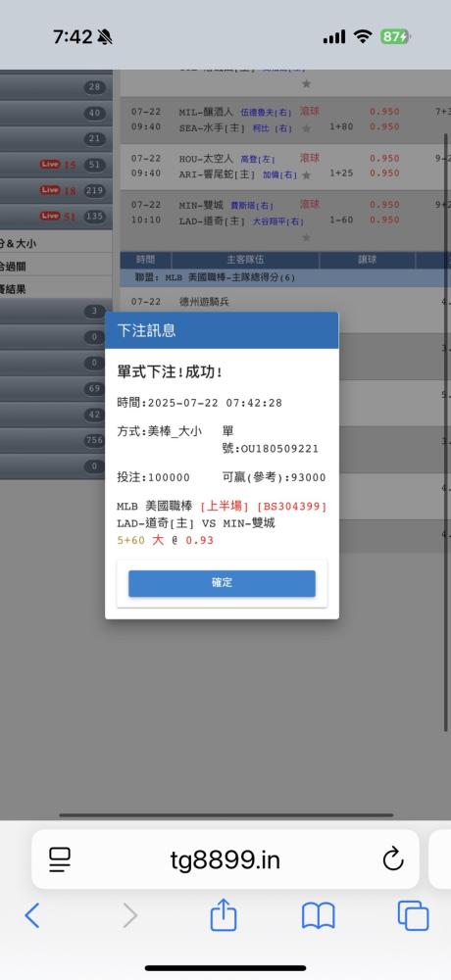The width and height of the screenshot is (451, 980).
Task: Click the red [上半場] label in dialog
Action: 225,507
